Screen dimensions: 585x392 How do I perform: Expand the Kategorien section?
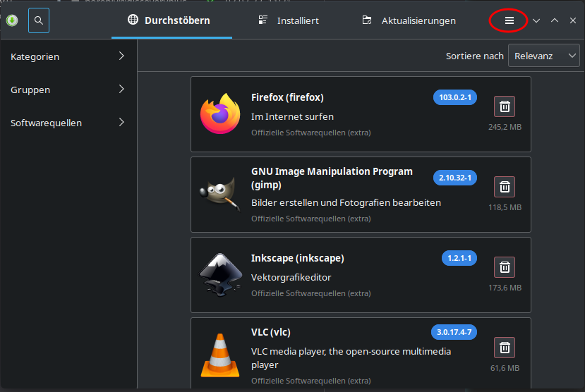coord(68,56)
